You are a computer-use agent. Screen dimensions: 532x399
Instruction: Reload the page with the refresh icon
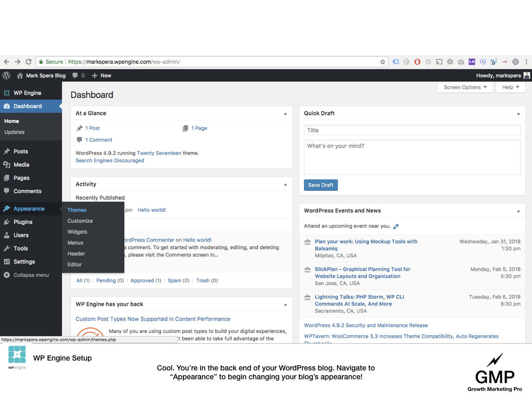point(29,62)
